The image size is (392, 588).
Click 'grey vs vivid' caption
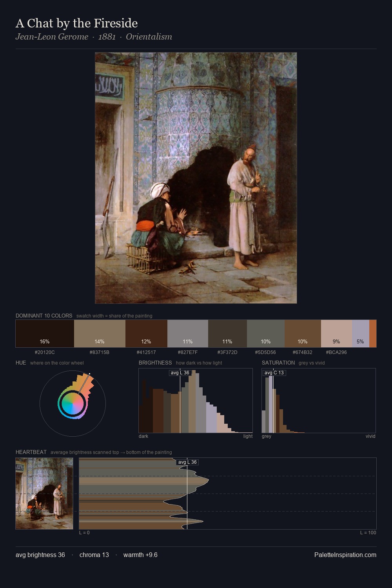click(x=312, y=363)
